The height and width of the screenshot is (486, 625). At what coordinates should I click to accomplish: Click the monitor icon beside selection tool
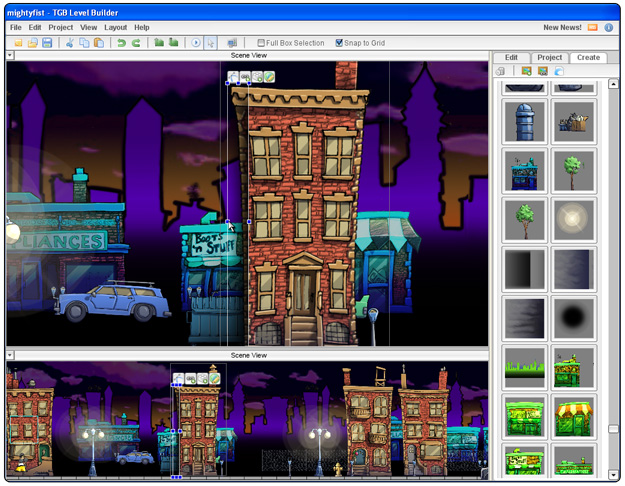(232, 43)
